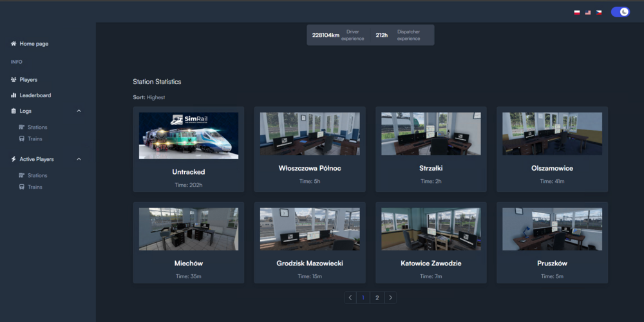Viewport: 644px width, 322px height.
Task: Click the Players group icon in sidebar
Action: coord(14,80)
